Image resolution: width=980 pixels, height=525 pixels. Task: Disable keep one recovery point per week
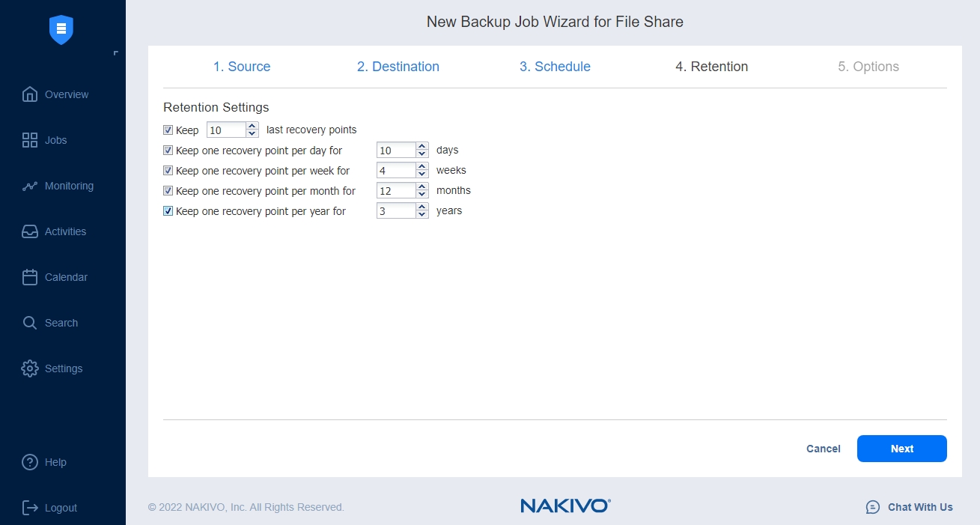(168, 170)
